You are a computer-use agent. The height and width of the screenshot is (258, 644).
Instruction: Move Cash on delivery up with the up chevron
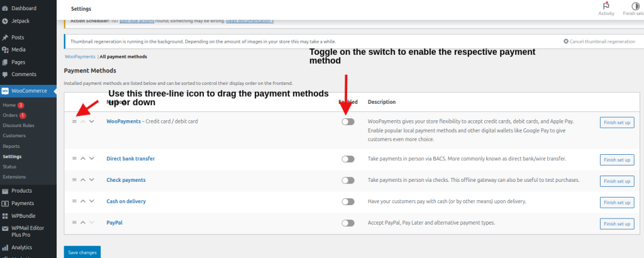tap(82, 201)
